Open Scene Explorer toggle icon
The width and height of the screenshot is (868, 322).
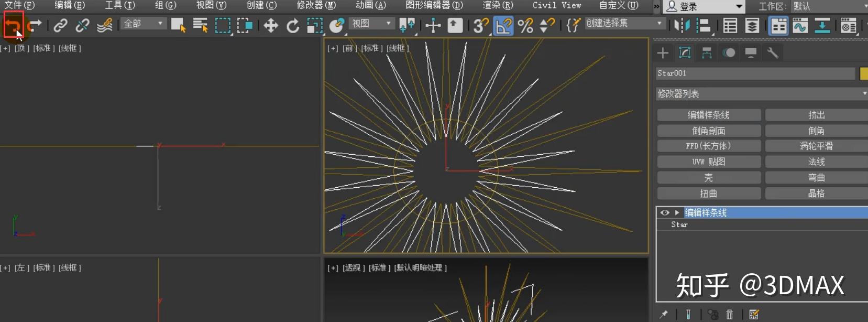tap(730, 25)
